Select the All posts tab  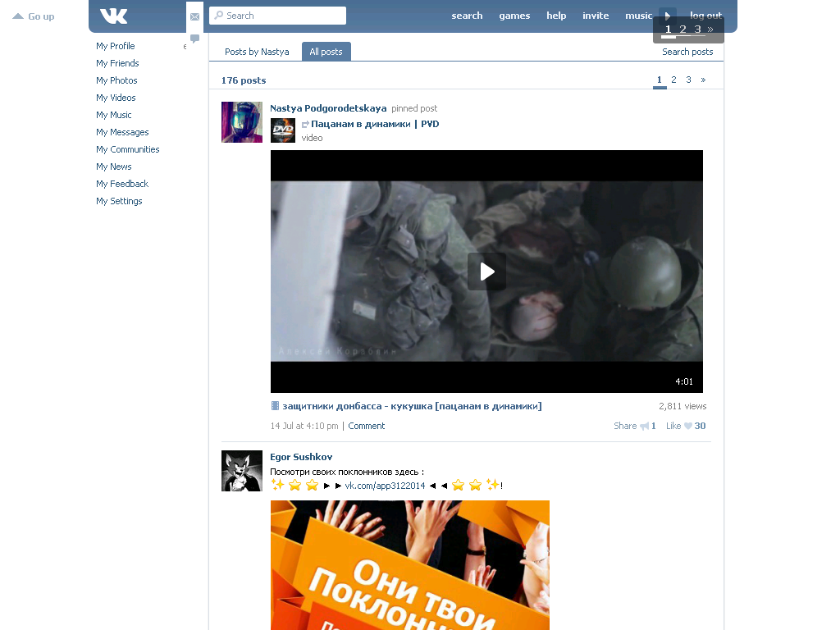pyautogui.click(x=326, y=52)
